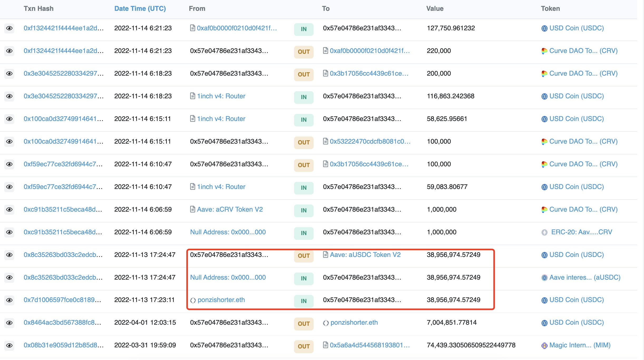The height and width of the screenshot is (360, 644).
Task: Click value 74,439.330506509522449778
Action: (x=471, y=345)
